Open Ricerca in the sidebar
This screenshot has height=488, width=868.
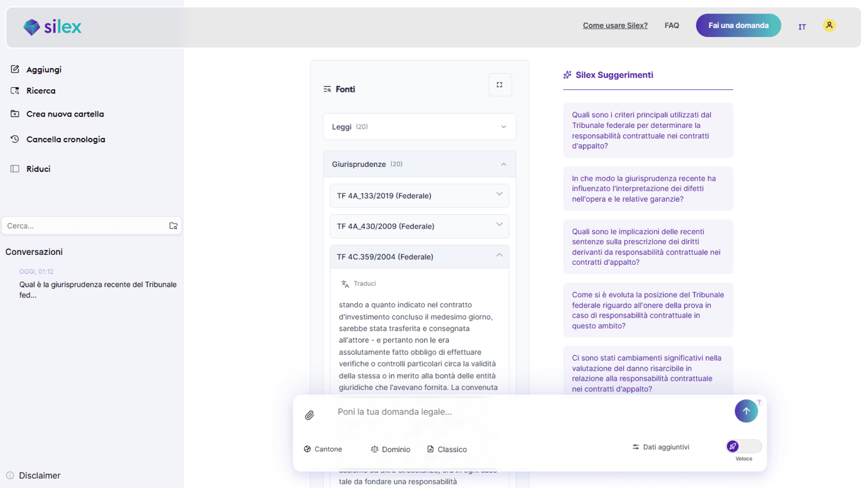pos(41,91)
